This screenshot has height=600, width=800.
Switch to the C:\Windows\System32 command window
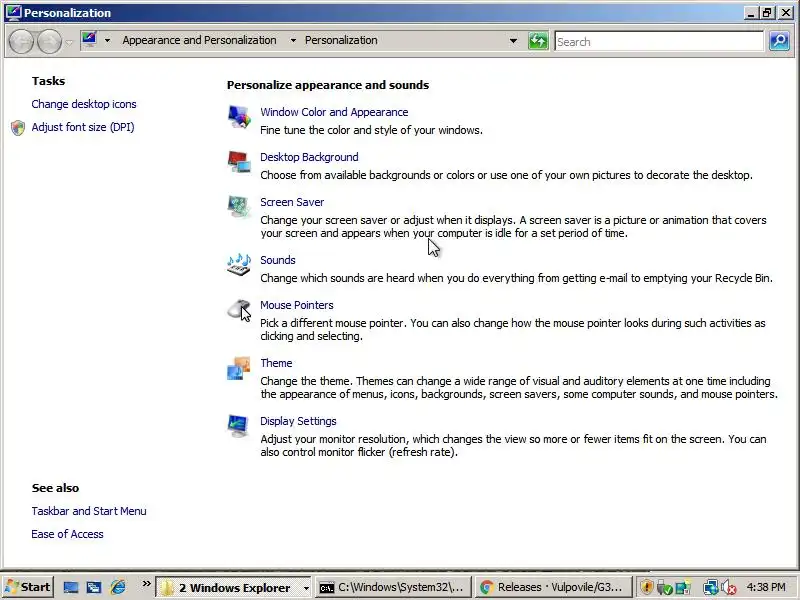pos(392,587)
